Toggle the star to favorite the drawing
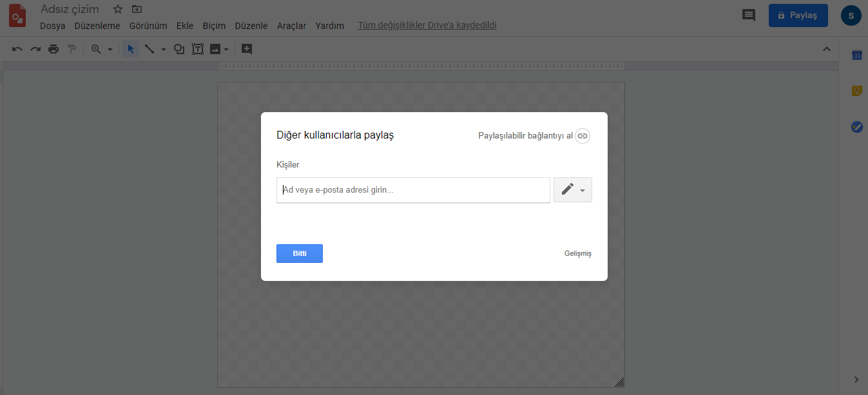This screenshot has width=868, height=395. [x=117, y=10]
